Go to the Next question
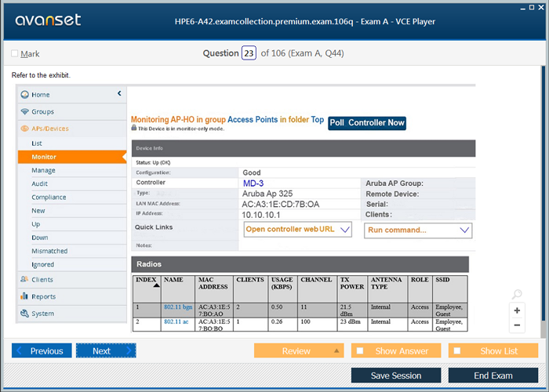This screenshot has width=549, height=392. tap(106, 350)
